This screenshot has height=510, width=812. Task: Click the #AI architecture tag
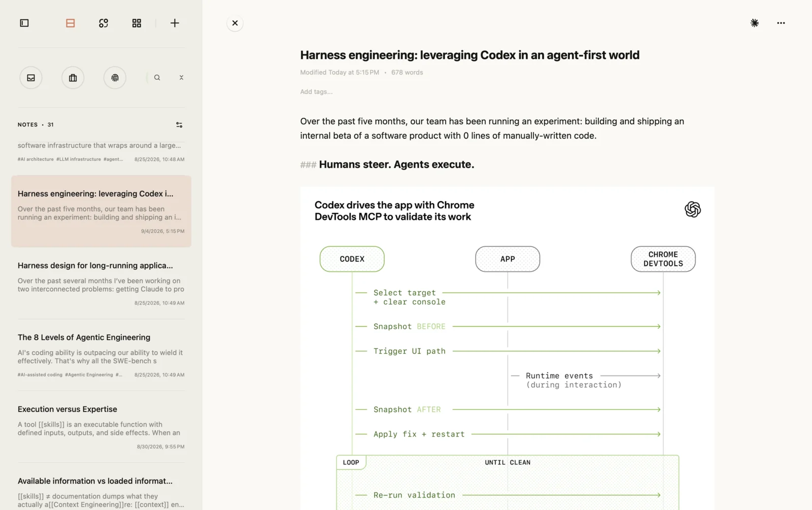pyautogui.click(x=36, y=159)
